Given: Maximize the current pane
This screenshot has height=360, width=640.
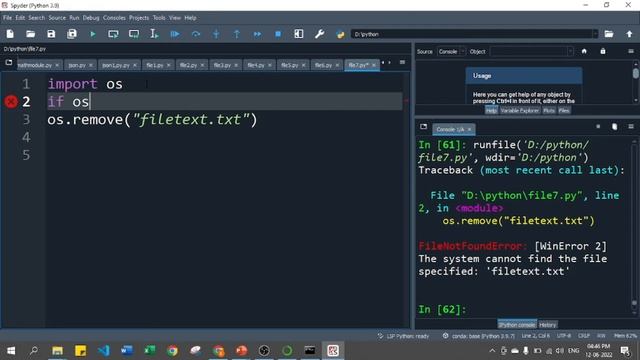Looking at the screenshot, I should (299, 34).
